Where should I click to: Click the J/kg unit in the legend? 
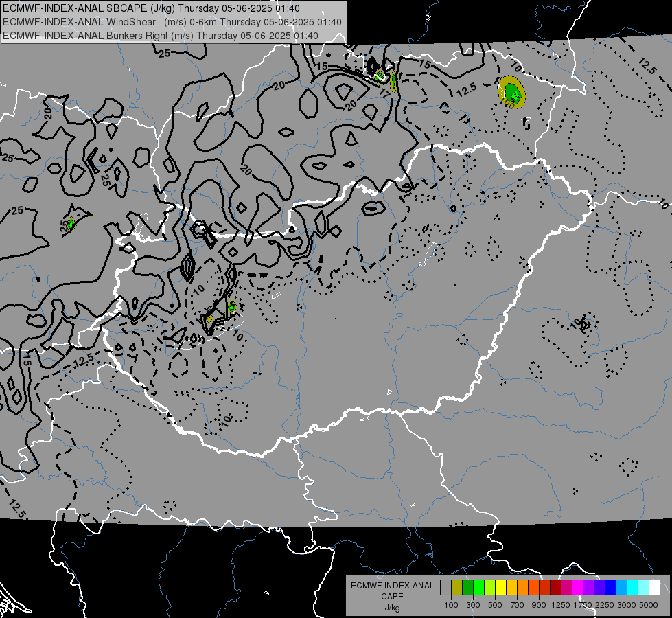tap(392, 608)
